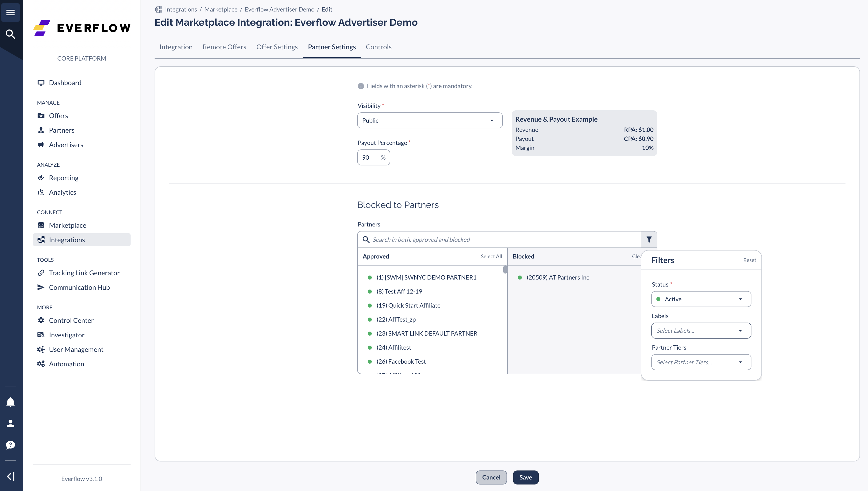This screenshot has height=491, width=868.
Task: Switch to the Offer Settings tab
Action: (277, 47)
